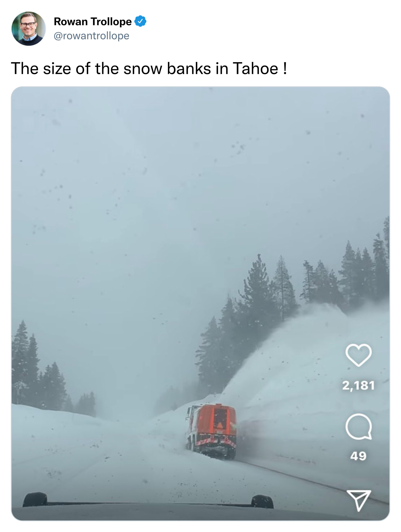
Task: Click the tweet text about snow banks
Action: pyautogui.click(x=149, y=68)
